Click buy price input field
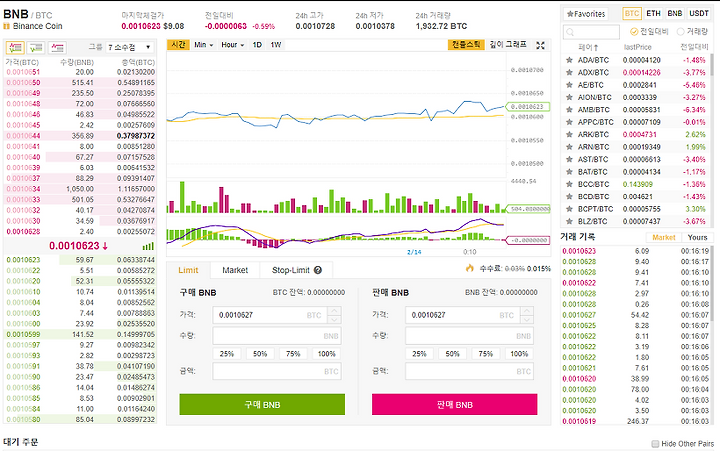Image resolution: width=720 pixels, height=451 pixels. [x=270, y=315]
